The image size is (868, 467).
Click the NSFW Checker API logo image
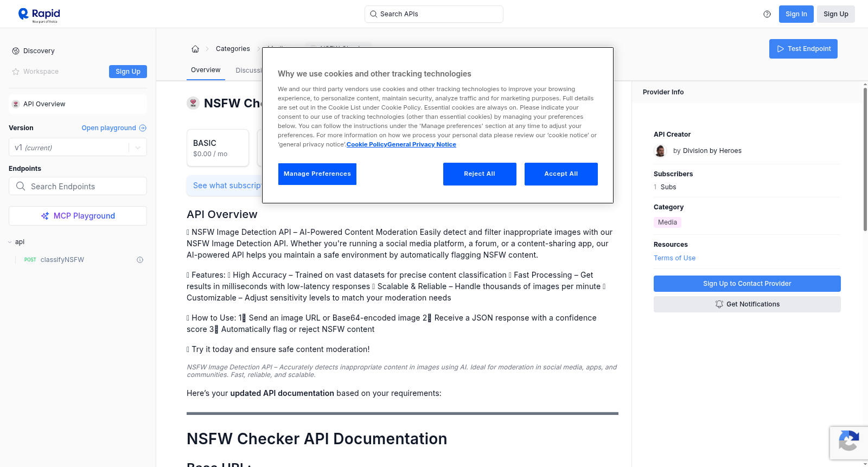(193, 103)
